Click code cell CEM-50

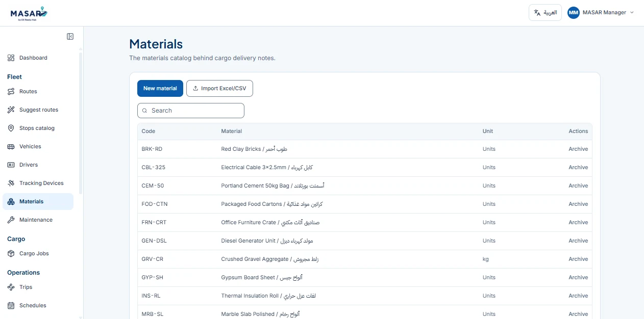coord(153,186)
